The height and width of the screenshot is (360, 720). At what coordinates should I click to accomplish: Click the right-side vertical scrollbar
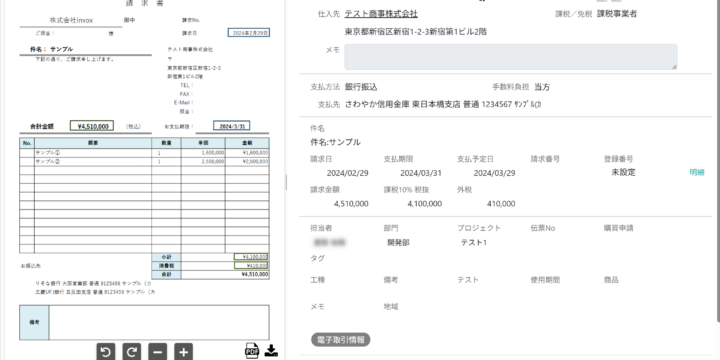pyautogui.click(x=718, y=161)
